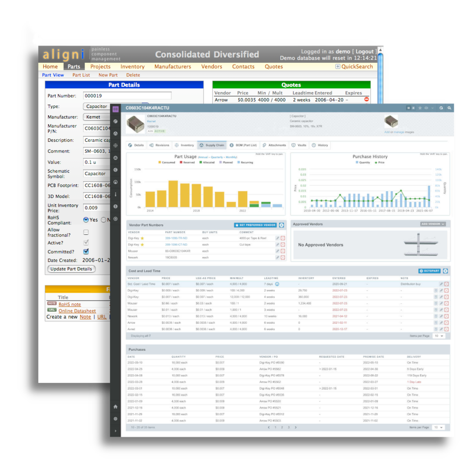Viewport: 476px width, 466px height.
Task: Open the star favorite icon in the part header
Action: click(420, 108)
